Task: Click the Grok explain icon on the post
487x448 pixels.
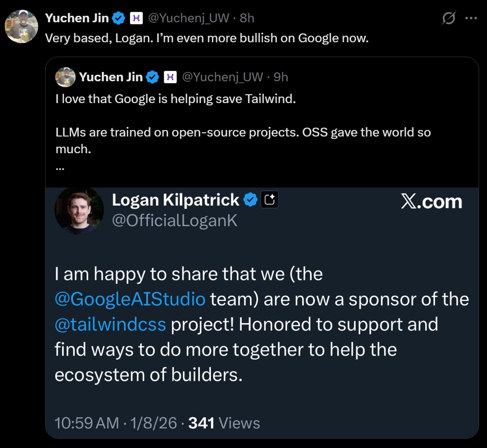Action: point(448,19)
